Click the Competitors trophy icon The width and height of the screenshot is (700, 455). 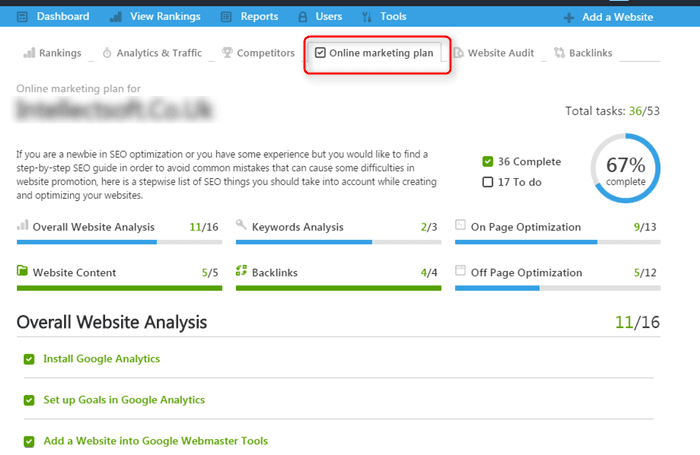pos(227,53)
